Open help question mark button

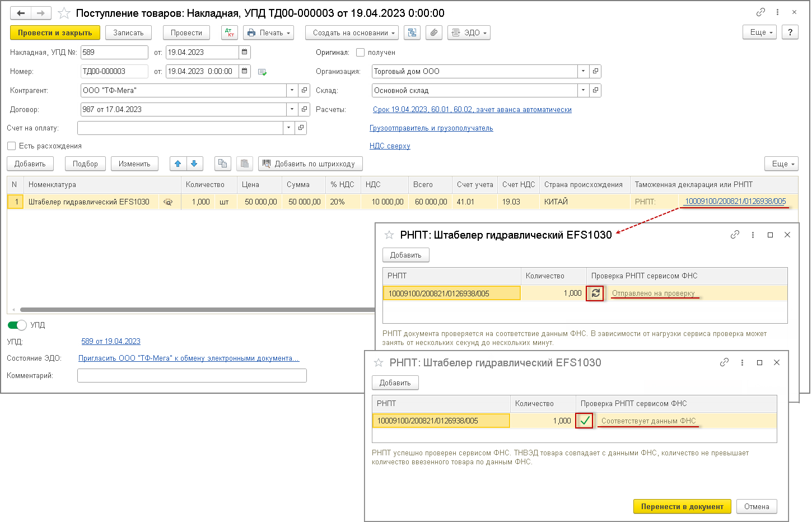tap(790, 32)
